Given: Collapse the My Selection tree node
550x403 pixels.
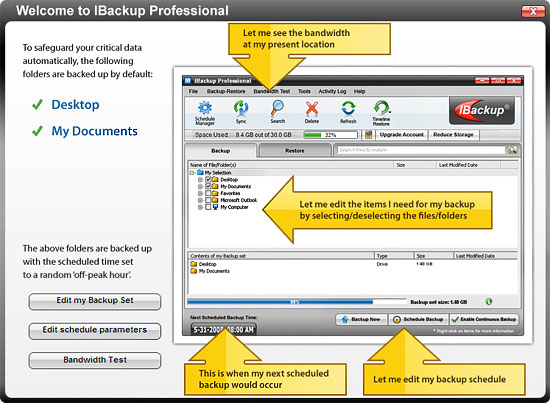Looking at the screenshot, I should pos(192,173).
